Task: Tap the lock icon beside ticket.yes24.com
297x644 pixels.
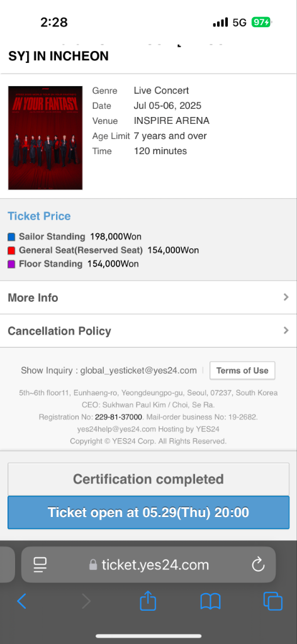Action: pos(93,565)
